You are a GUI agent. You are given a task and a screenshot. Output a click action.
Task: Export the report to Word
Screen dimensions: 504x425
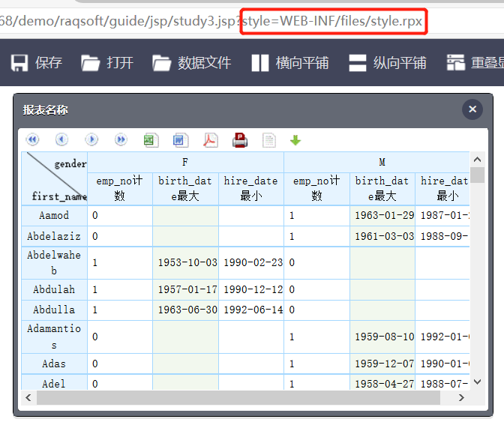click(x=180, y=139)
